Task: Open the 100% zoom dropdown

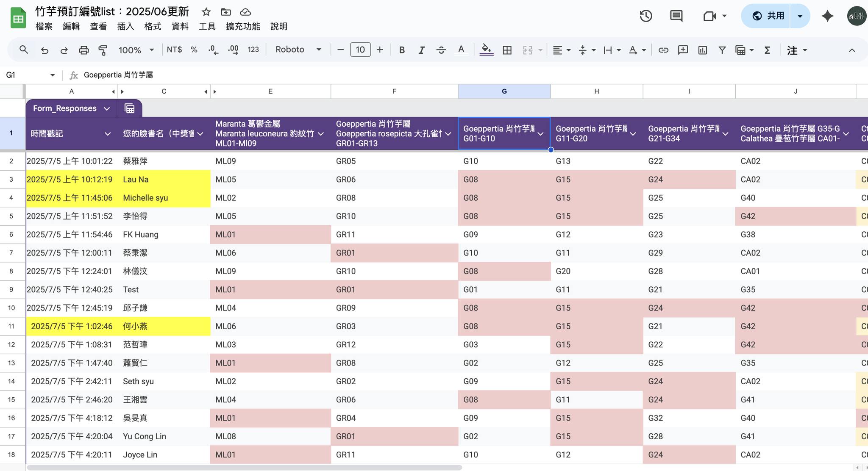Action: [136, 50]
